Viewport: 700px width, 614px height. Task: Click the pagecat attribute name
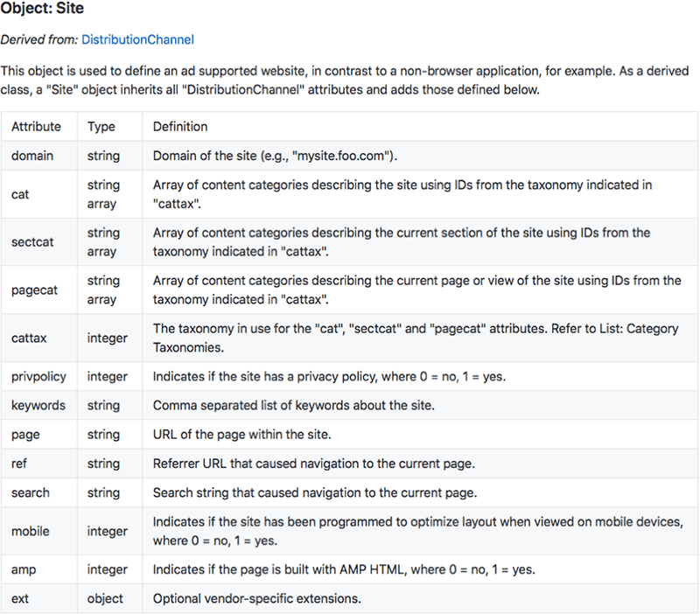[35, 290]
